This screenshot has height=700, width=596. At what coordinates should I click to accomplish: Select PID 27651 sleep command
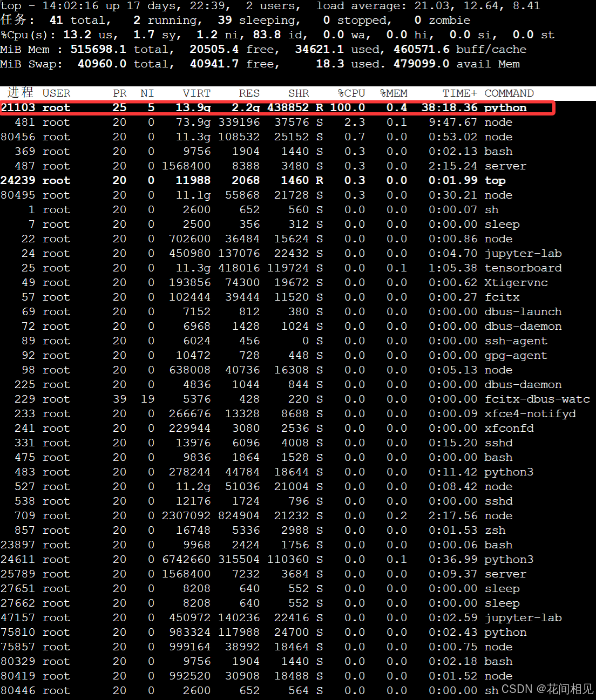coord(502,588)
